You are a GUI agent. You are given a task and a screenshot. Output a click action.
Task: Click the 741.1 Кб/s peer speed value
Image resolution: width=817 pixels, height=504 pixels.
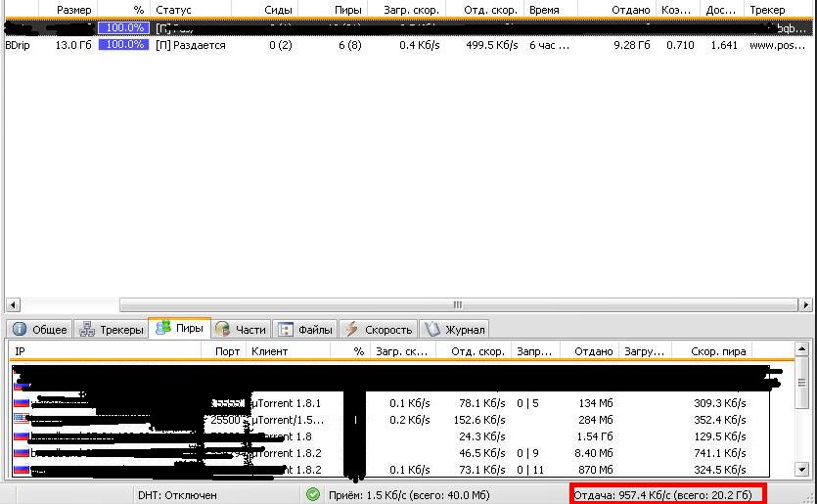coord(719,453)
